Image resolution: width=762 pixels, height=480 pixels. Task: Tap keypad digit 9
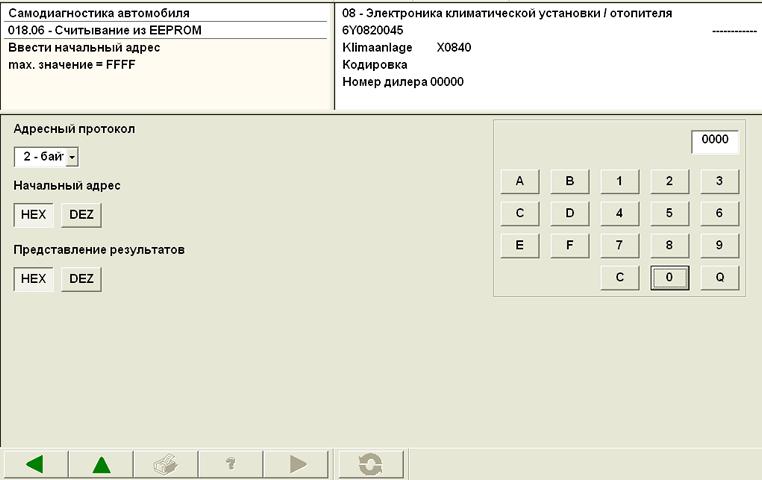(x=719, y=245)
